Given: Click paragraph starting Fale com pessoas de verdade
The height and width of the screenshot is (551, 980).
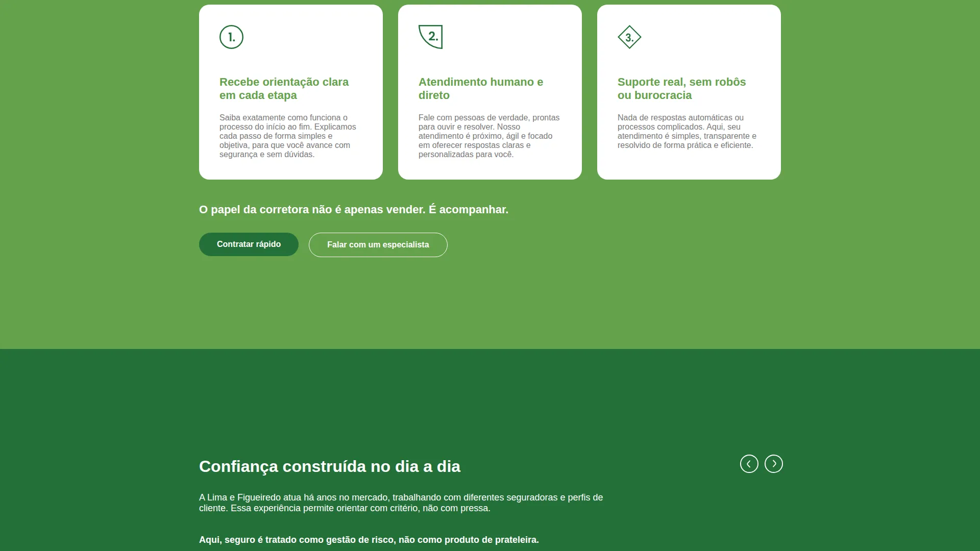Looking at the screenshot, I should 489,136.
